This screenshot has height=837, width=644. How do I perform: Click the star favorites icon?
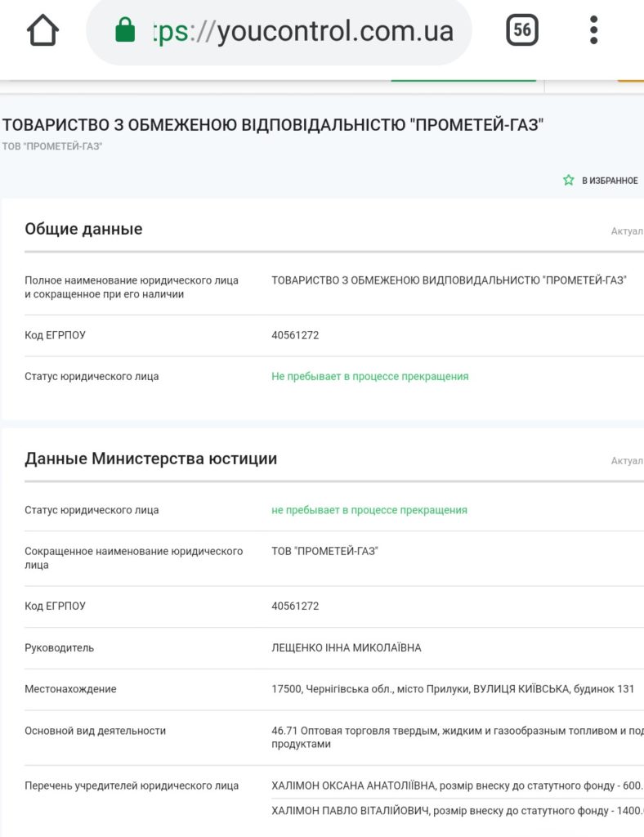pyautogui.click(x=569, y=180)
